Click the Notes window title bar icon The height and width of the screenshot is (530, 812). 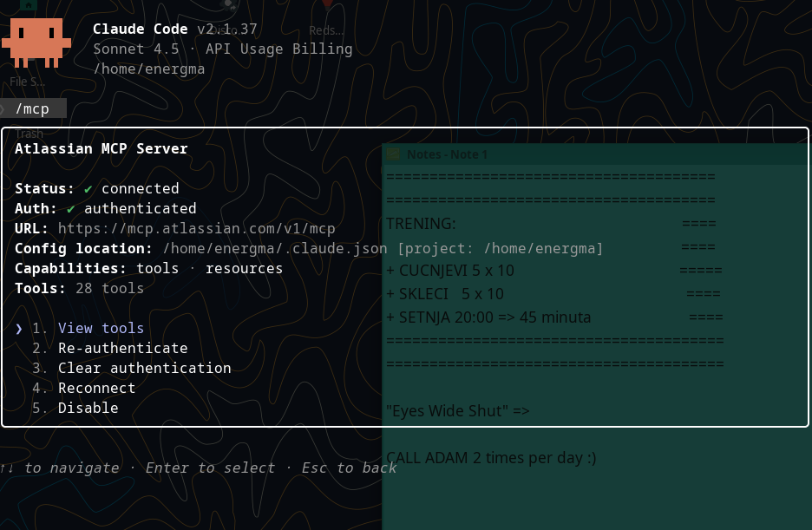click(x=394, y=154)
